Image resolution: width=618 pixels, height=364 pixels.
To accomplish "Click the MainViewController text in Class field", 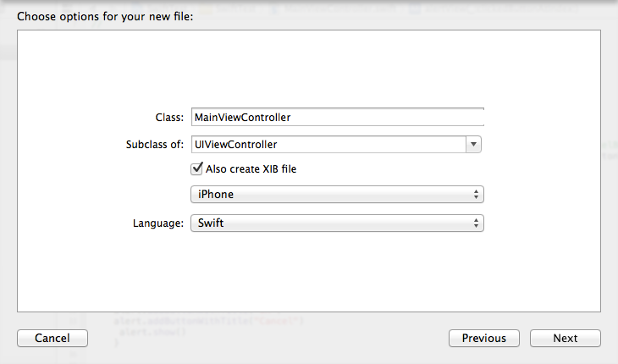I will click(x=242, y=118).
